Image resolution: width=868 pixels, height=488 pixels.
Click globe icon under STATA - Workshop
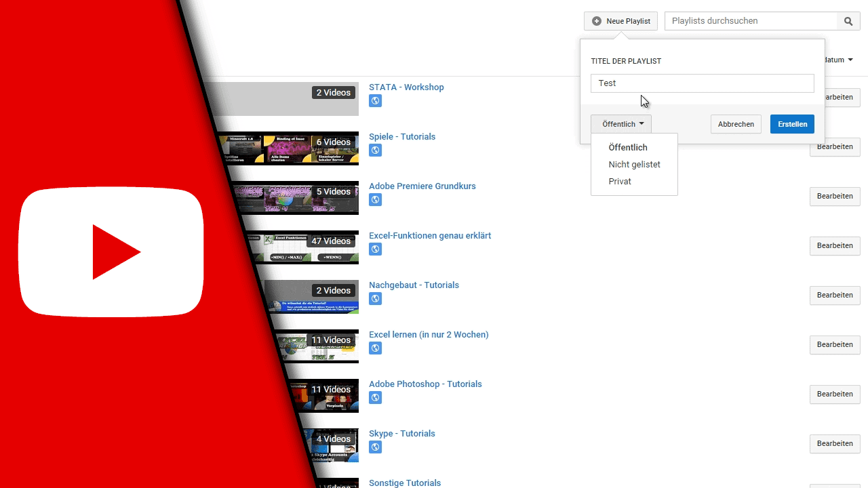pos(375,101)
